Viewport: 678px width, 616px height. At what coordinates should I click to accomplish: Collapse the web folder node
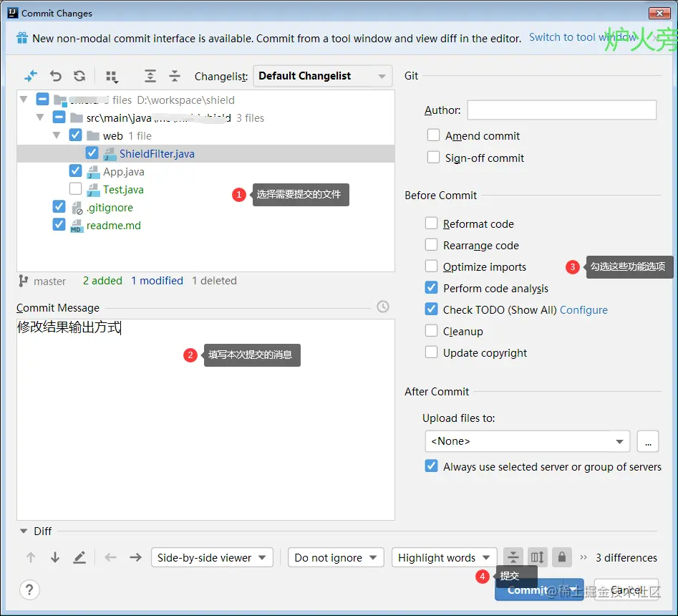pyautogui.click(x=57, y=135)
